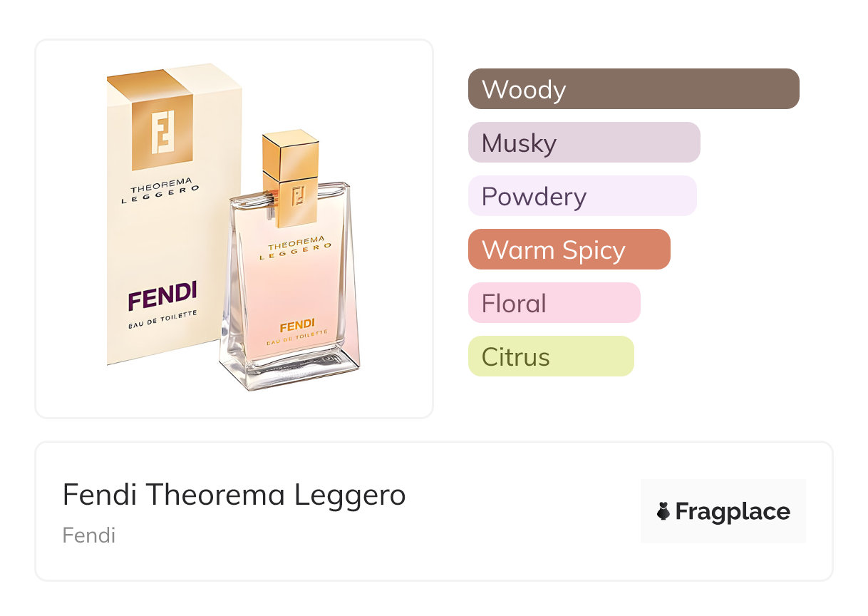
Task: Click the purple FENDI text on box
Action: [162, 296]
